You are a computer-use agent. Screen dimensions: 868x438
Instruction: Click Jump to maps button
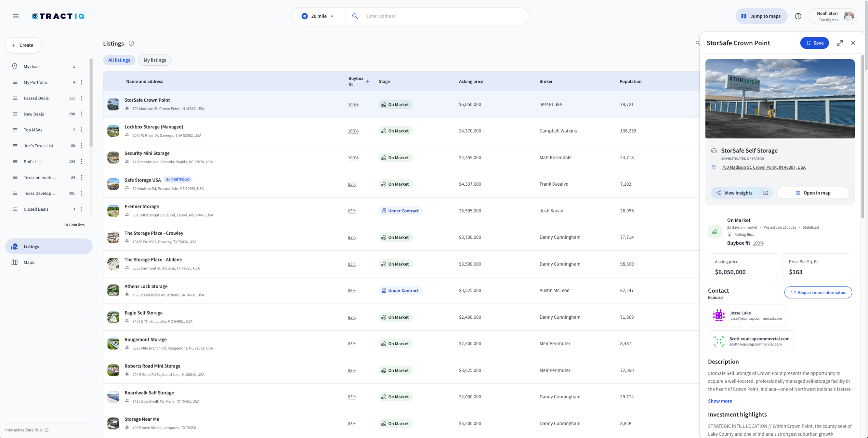(x=761, y=16)
